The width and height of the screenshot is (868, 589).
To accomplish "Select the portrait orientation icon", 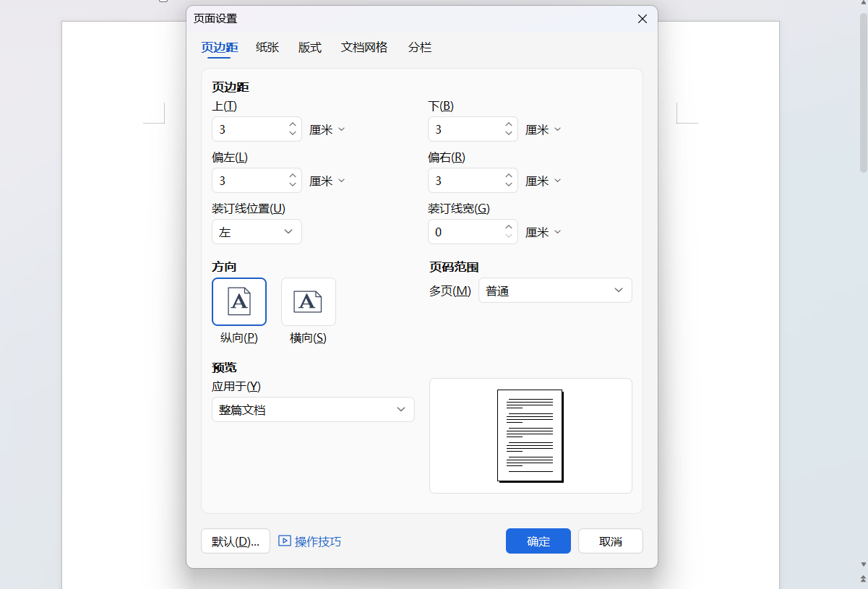I will click(239, 301).
